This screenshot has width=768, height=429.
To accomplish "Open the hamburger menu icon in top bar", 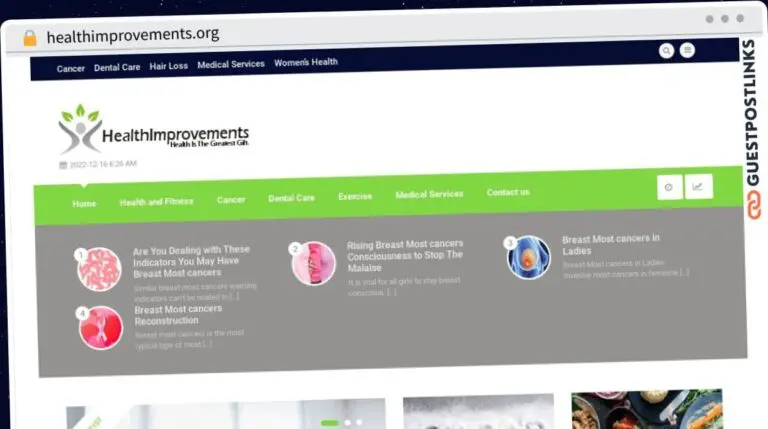I will click(687, 50).
